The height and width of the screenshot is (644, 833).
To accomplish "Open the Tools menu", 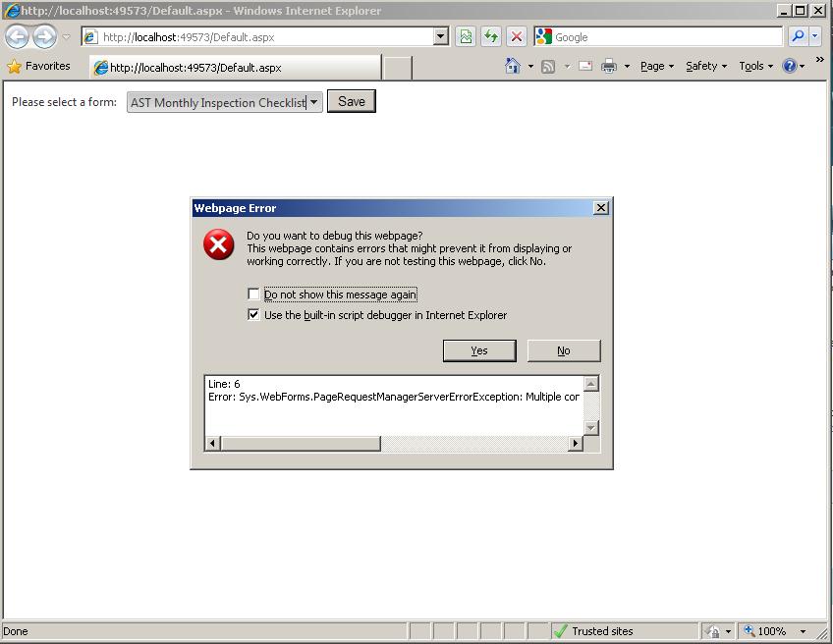I will click(x=755, y=66).
